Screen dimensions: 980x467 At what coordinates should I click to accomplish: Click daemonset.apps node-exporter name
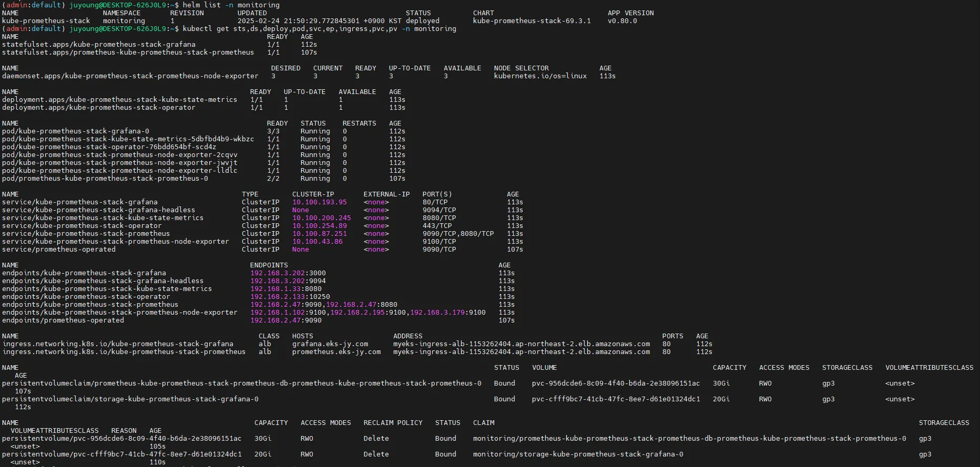click(130, 76)
